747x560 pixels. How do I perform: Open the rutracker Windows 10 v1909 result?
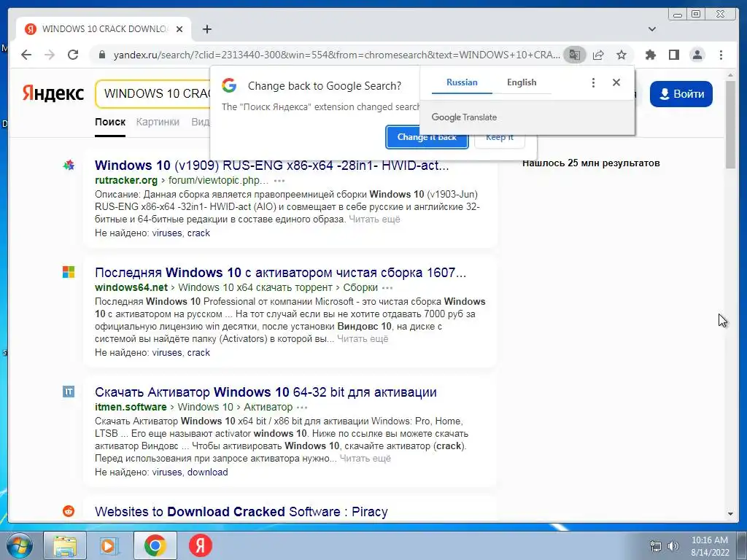pyautogui.click(x=271, y=166)
